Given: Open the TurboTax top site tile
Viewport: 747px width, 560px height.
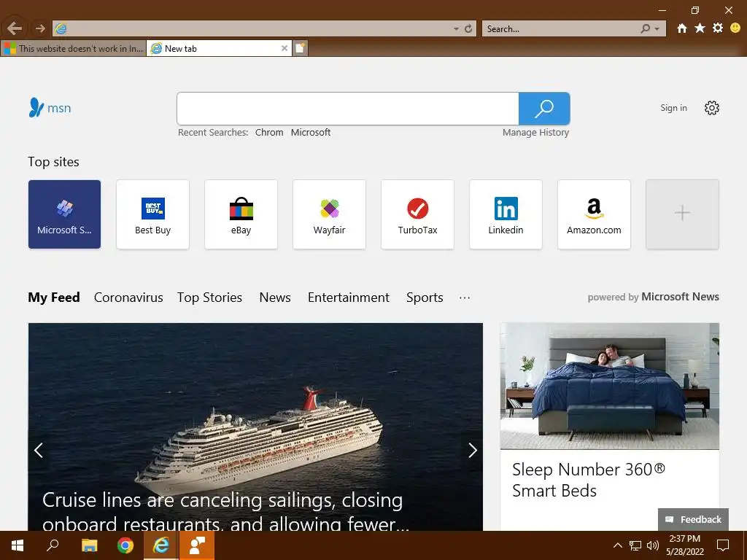Looking at the screenshot, I should tap(417, 214).
